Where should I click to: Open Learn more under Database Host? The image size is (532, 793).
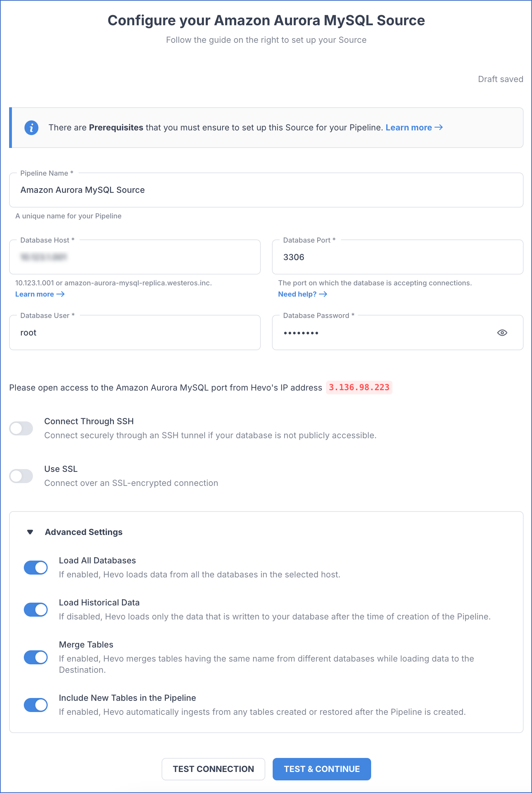40,294
